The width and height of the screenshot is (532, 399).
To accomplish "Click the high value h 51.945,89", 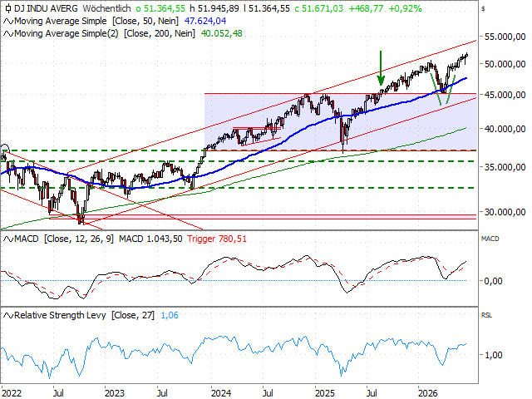I will coord(214,8).
